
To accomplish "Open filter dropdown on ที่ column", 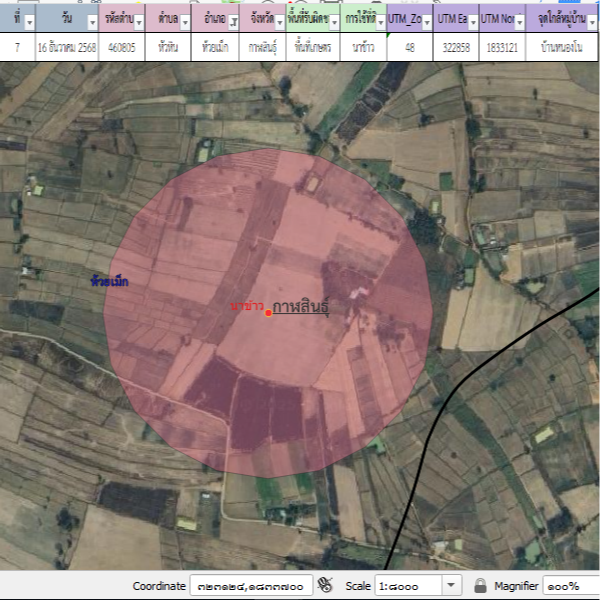I will [28, 21].
